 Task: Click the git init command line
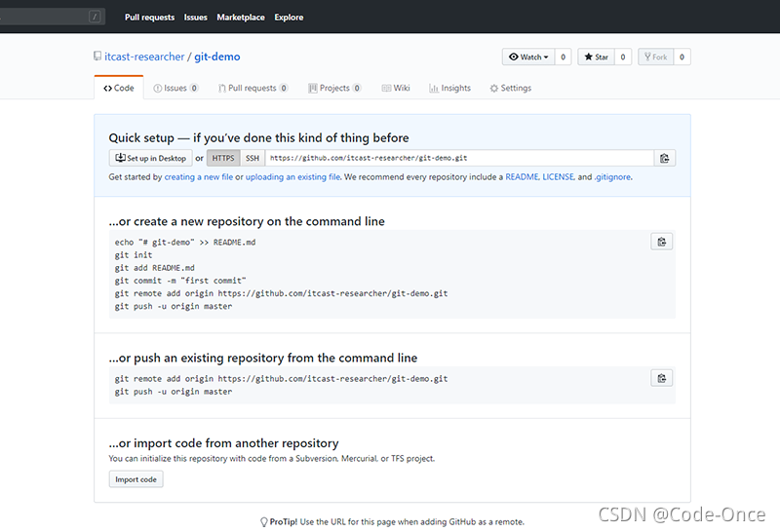coord(134,255)
